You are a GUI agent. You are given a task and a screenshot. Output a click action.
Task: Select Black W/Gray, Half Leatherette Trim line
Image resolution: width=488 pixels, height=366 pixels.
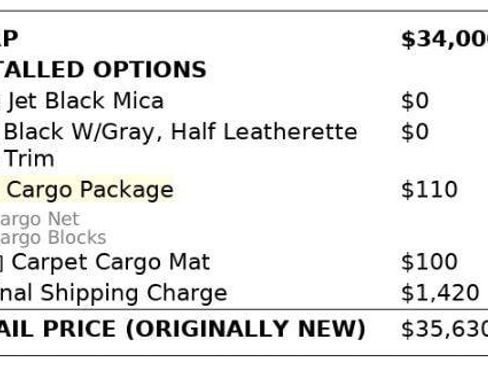pos(180,145)
